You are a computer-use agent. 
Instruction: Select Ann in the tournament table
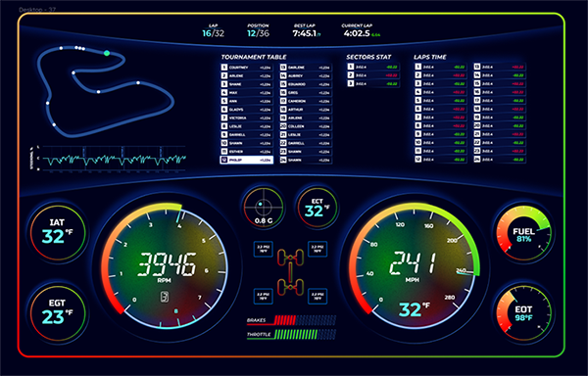click(x=246, y=101)
